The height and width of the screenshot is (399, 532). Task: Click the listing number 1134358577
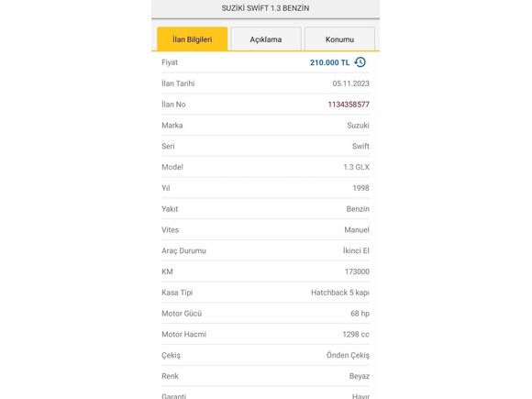[349, 105]
